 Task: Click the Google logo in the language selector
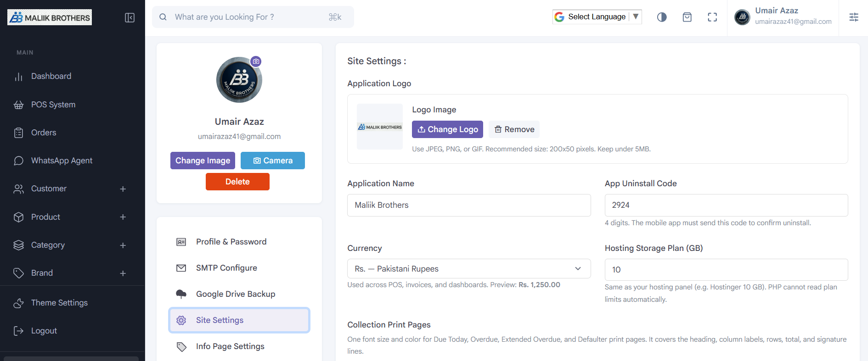559,17
